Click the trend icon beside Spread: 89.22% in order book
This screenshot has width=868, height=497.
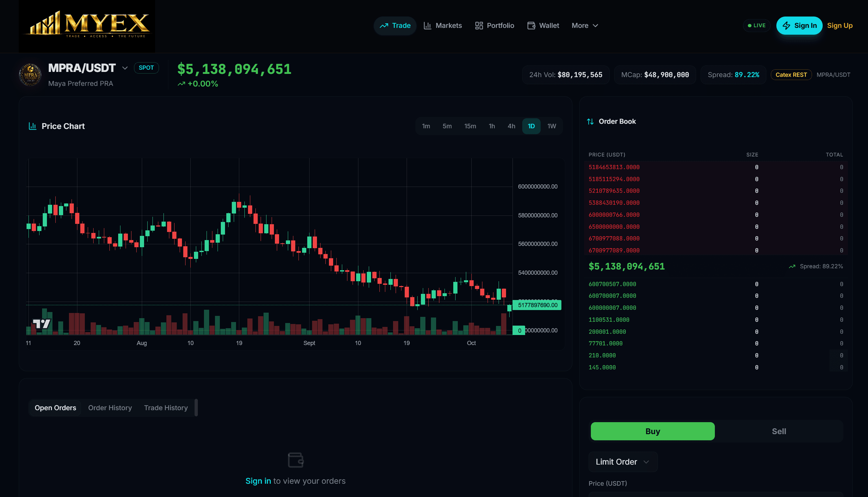(792, 266)
